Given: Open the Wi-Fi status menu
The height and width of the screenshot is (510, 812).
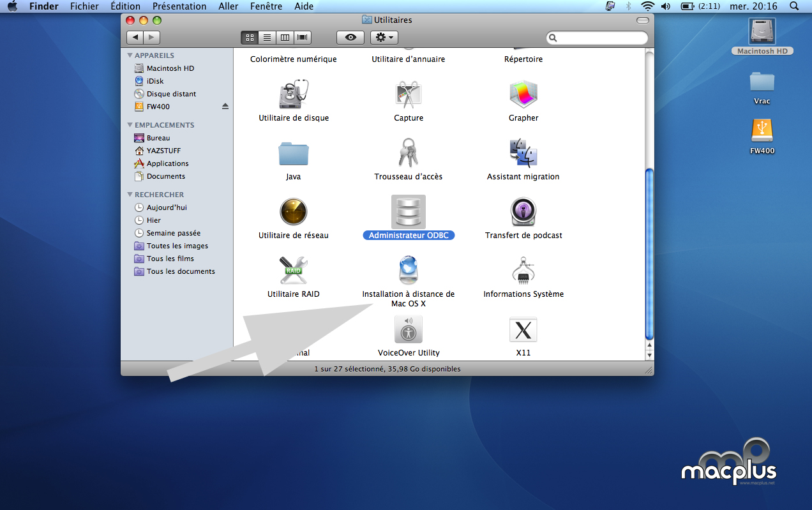Looking at the screenshot, I should pos(648,6).
